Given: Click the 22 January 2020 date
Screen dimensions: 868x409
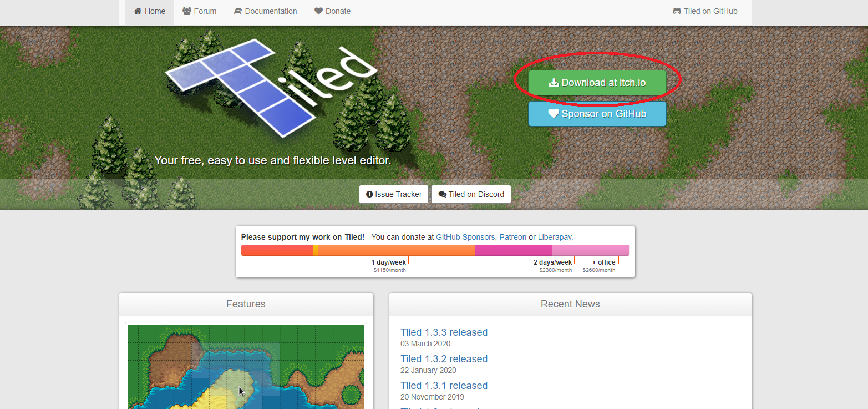Looking at the screenshot, I should (x=428, y=370).
